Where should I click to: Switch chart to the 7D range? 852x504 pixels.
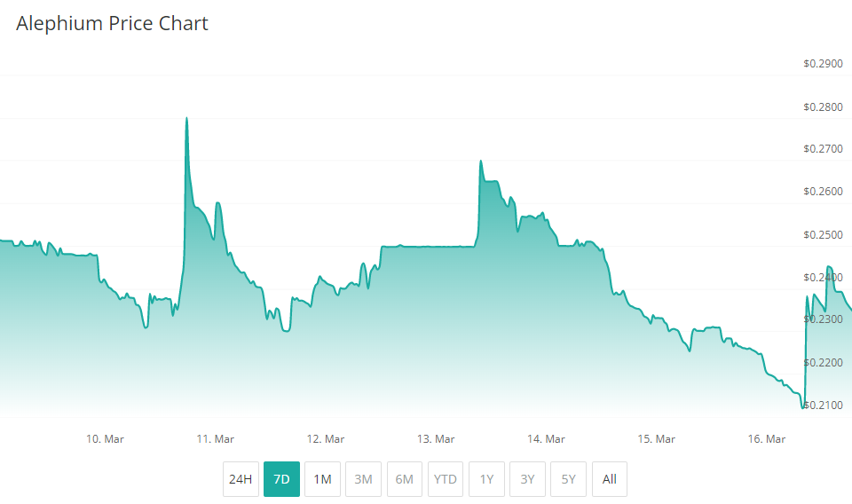pyautogui.click(x=281, y=479)
